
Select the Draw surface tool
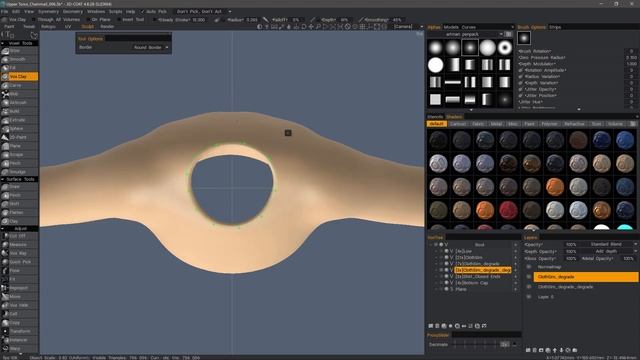(20, 187)
